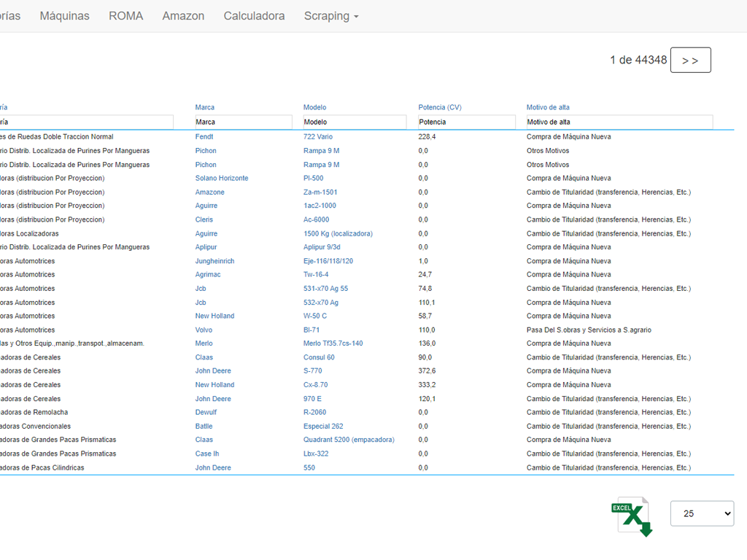Viewport: 747px width, 560px height.
Task: Open the Volvo brand link
Action: click(204, 330)
